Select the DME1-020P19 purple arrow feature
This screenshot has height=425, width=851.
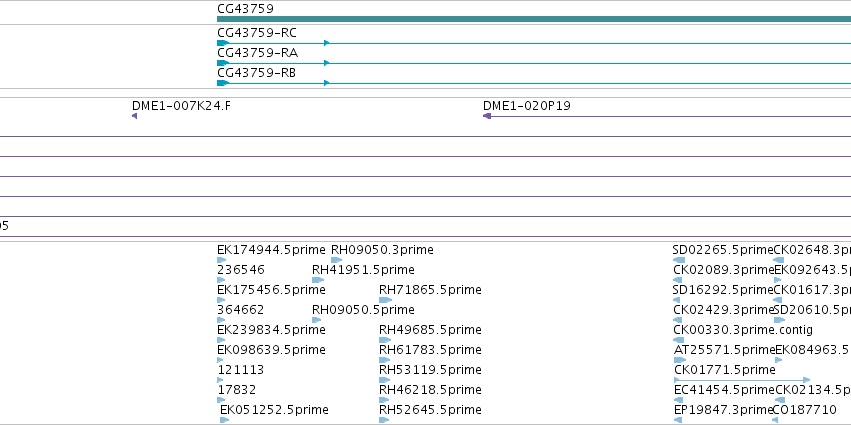point(667,116)
